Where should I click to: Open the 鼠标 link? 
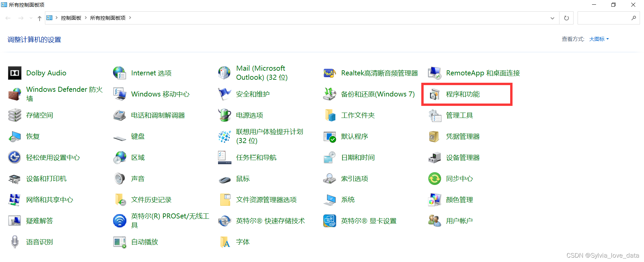(243, 179)
